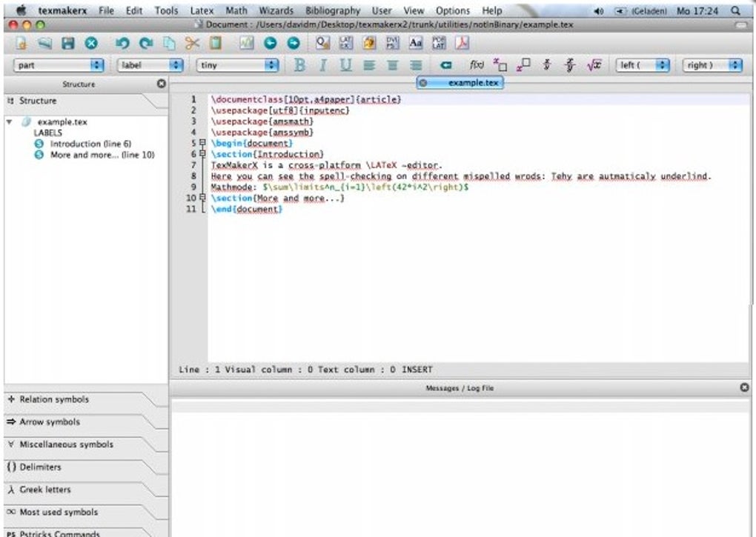Insert square root math symbol
Viewport: 756px width, 537px height.
[x=594, y=65]
